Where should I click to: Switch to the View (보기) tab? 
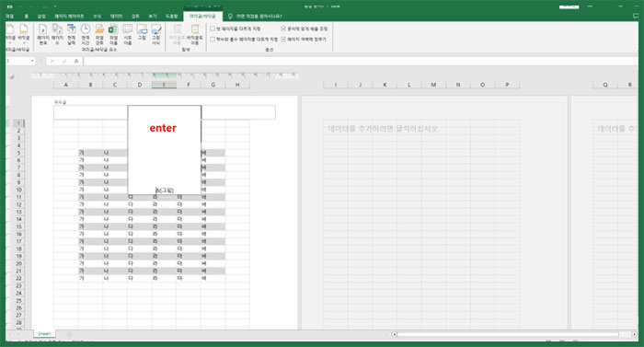[153, 16]
